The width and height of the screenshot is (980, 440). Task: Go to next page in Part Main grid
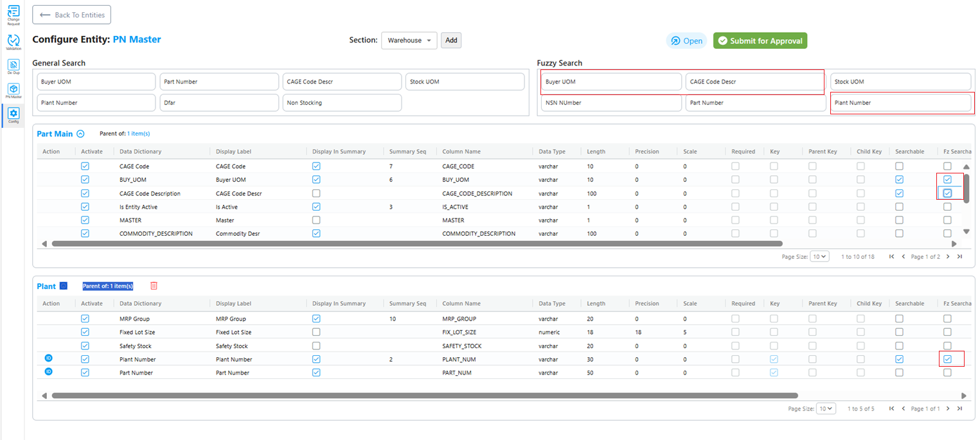click(x=948, y=256)
